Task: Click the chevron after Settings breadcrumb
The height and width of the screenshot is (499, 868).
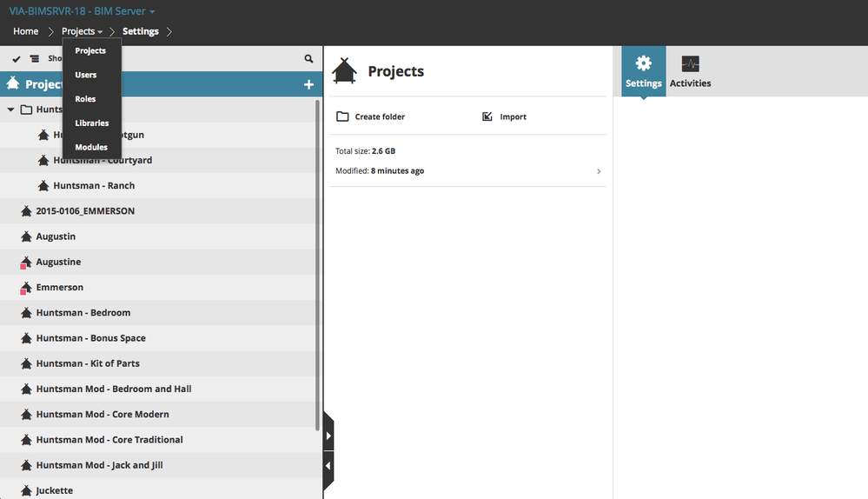Action: [169, 31]
